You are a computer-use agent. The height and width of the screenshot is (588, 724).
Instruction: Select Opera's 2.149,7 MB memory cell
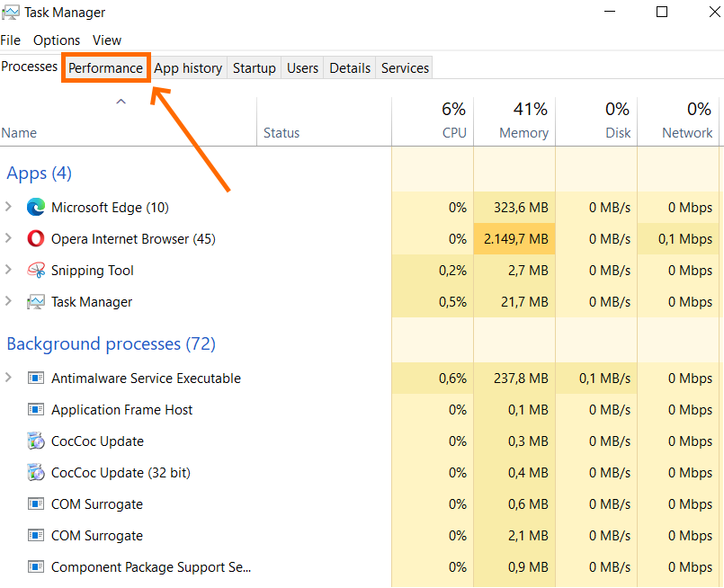pyautogui.click(x=514, y=239)
